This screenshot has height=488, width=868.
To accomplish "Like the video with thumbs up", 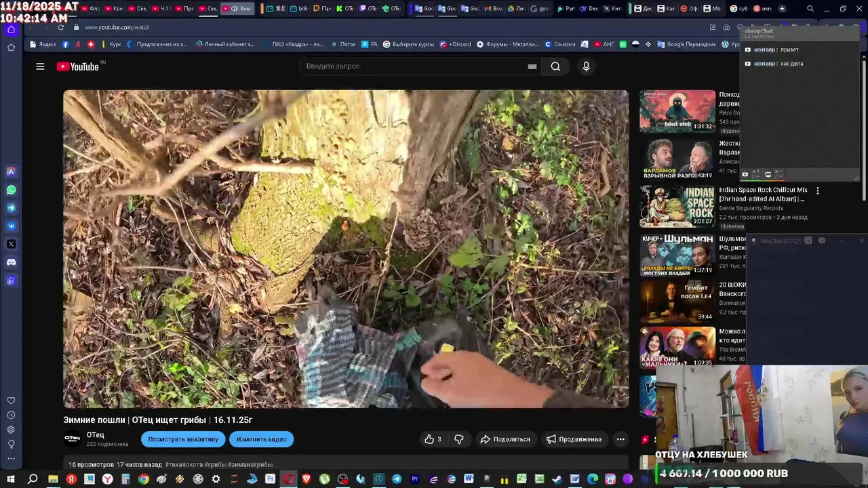I will pos(433,439).
